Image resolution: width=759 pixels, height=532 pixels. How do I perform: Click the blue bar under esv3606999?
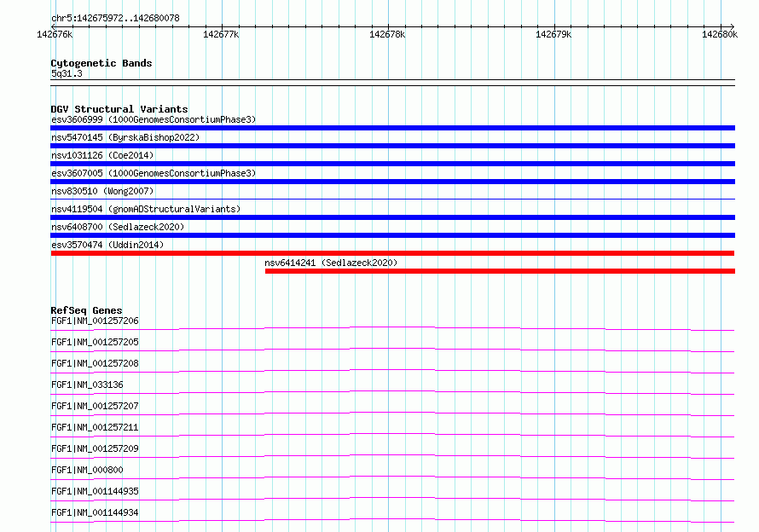tap(392, 128)
